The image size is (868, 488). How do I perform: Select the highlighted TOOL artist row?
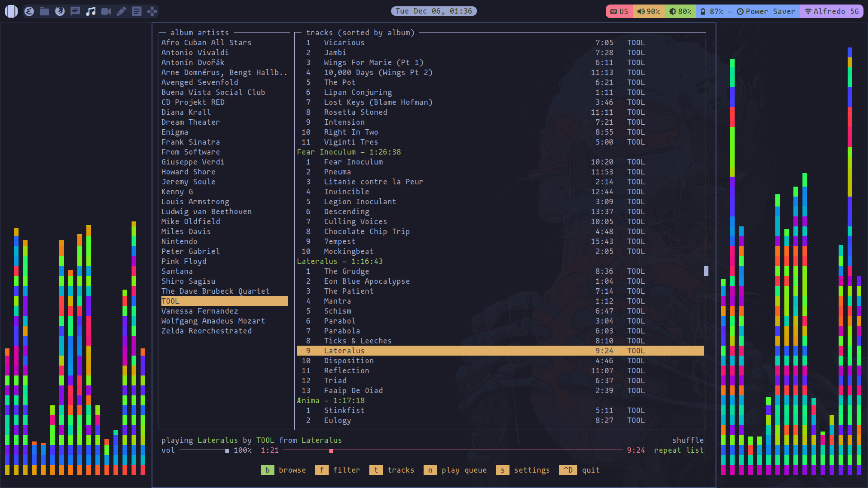[224, 301]
